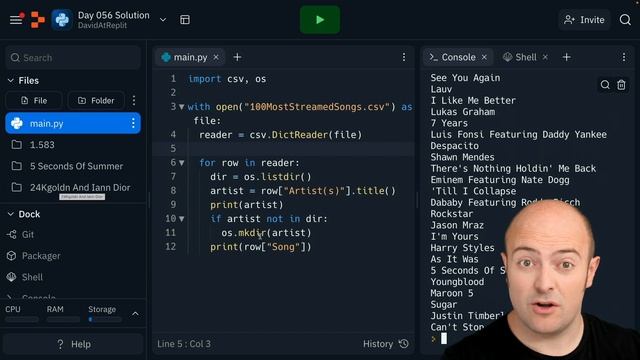Clear the console with the trash icon
The height and width of the screenshot is (360, 640).
pyautogui.click(x=621, y=84)
